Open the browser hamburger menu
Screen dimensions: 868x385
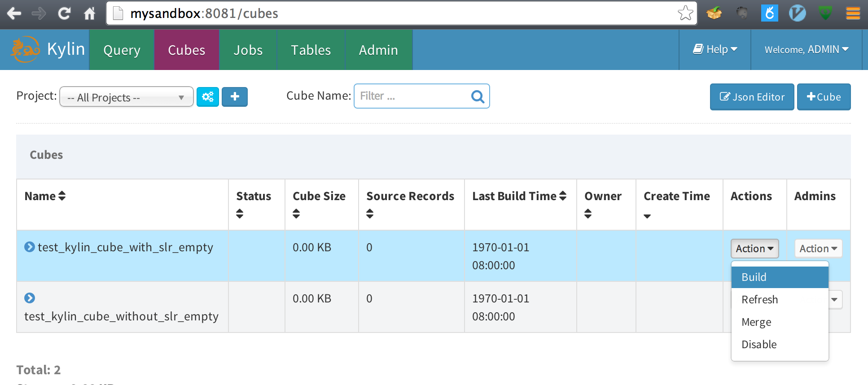point(853,13)
